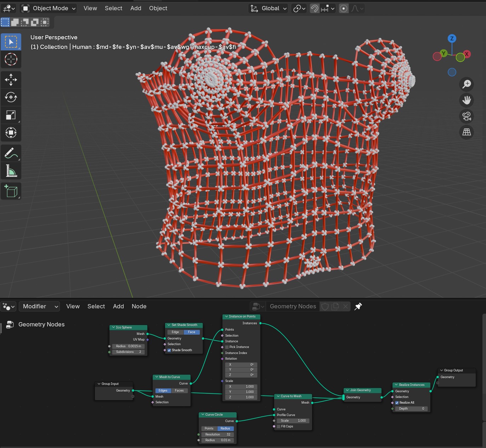Switch to orthographic grid view icon

pyautogui.click(x=467, y=132)
